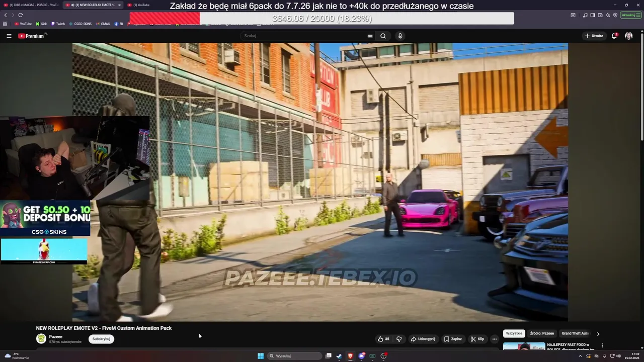The image size is (644, 362).
Task: Open the FB bookmark
Action: coord(119,24)
